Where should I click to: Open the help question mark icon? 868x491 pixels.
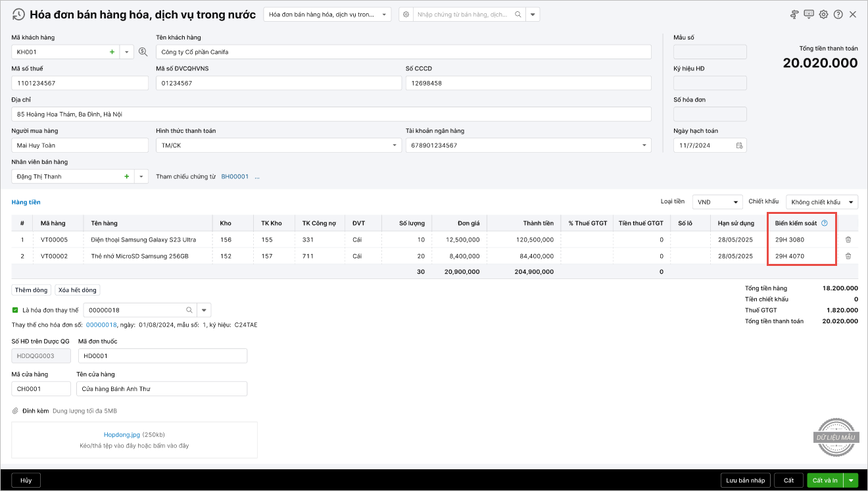[838, 14]
